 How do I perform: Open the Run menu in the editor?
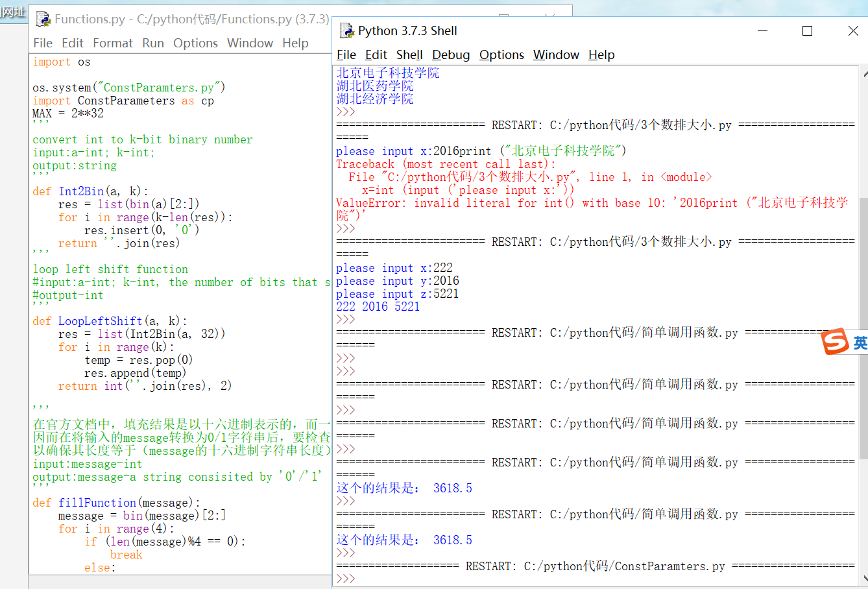click(x=153, y=43)
